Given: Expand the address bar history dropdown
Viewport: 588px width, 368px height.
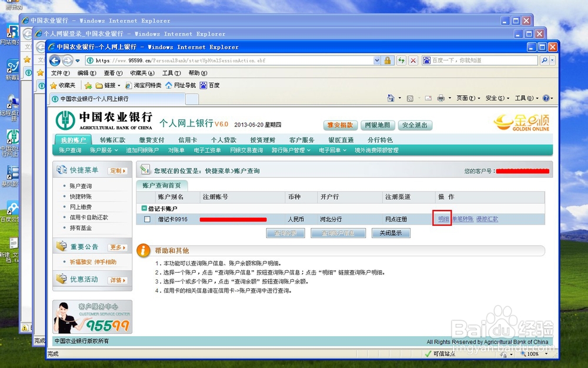Looking at the screenshot, I should 377,61.
